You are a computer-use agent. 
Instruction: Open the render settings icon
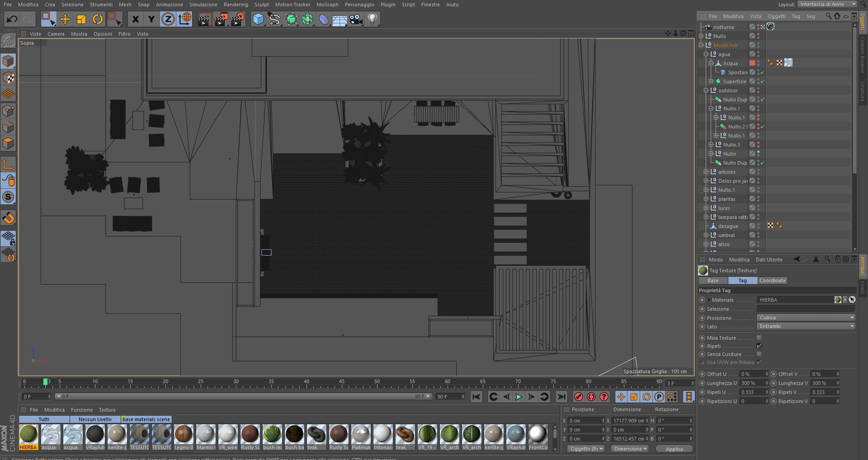pyautogui.click(x=237, y=19)
